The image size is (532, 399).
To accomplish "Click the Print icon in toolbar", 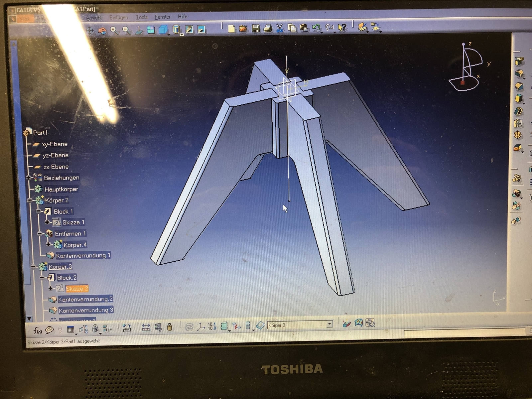I will tap(268, 29).
